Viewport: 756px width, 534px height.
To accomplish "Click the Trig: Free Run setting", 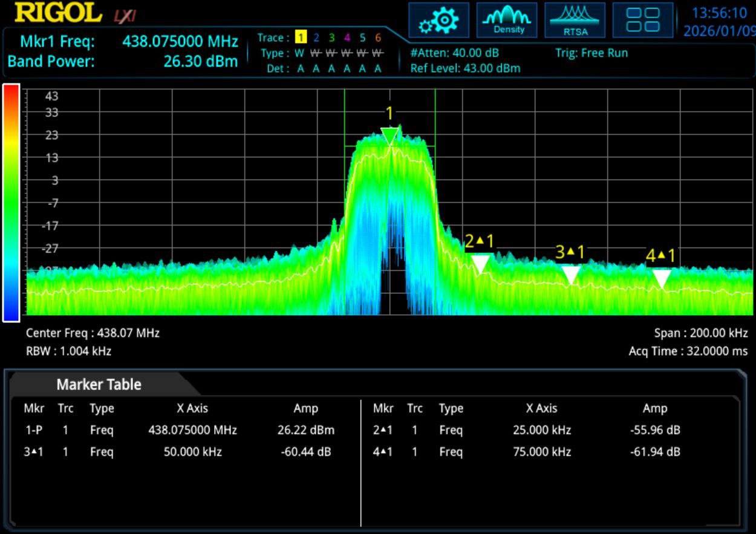I will 591,53.
